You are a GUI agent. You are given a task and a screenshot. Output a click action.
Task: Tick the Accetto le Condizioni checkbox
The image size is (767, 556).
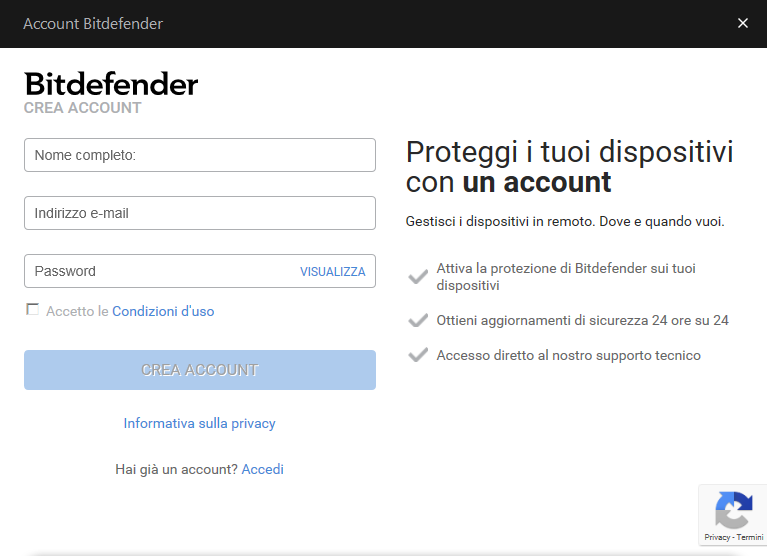[x=33, y=310]
